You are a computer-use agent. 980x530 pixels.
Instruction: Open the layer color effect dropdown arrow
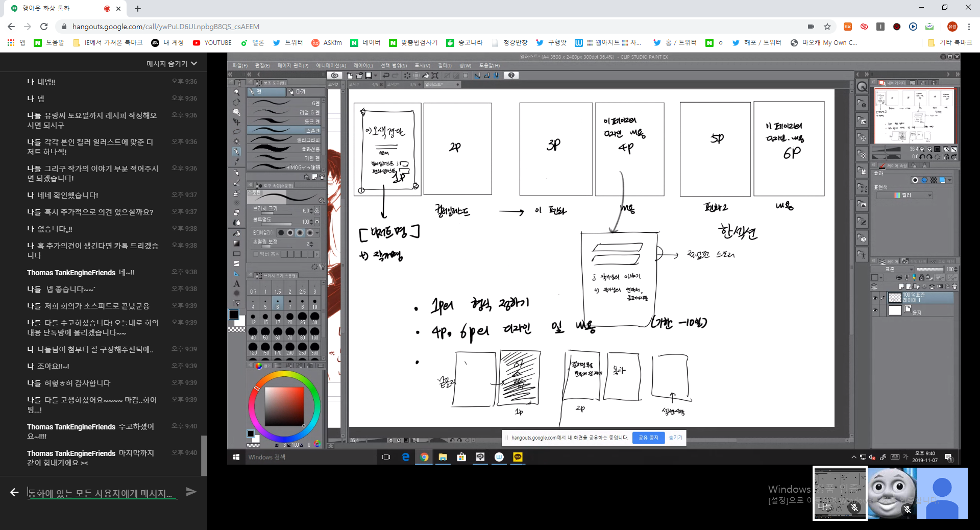[x=950, y=180]
